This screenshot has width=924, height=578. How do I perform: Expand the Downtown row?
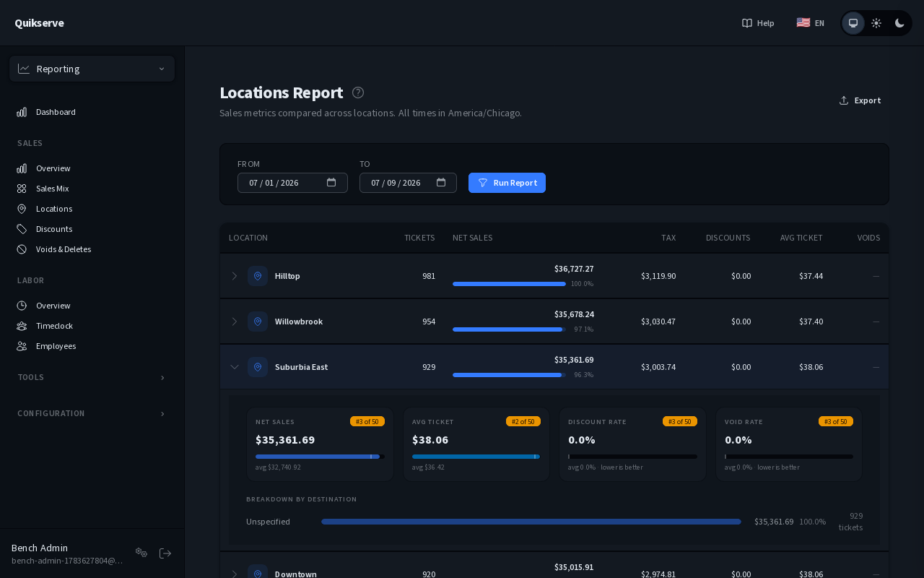[234, 574]
